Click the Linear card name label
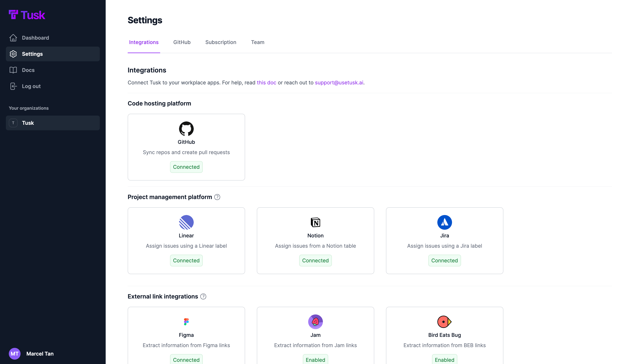The height and width of the screenshot is (364, 634). click(186, 236)
